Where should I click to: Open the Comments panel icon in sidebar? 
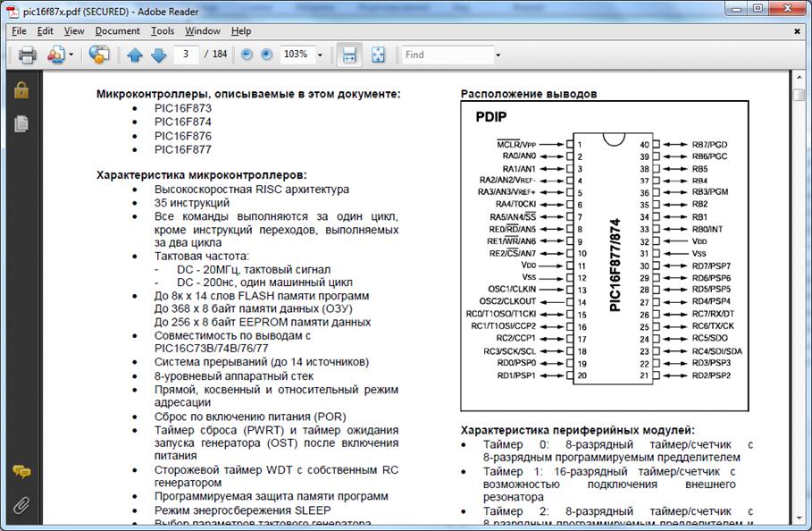tap(21, 471)
